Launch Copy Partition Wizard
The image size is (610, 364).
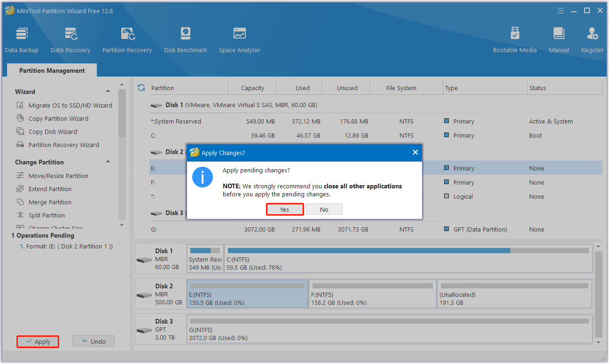[58, 118]
